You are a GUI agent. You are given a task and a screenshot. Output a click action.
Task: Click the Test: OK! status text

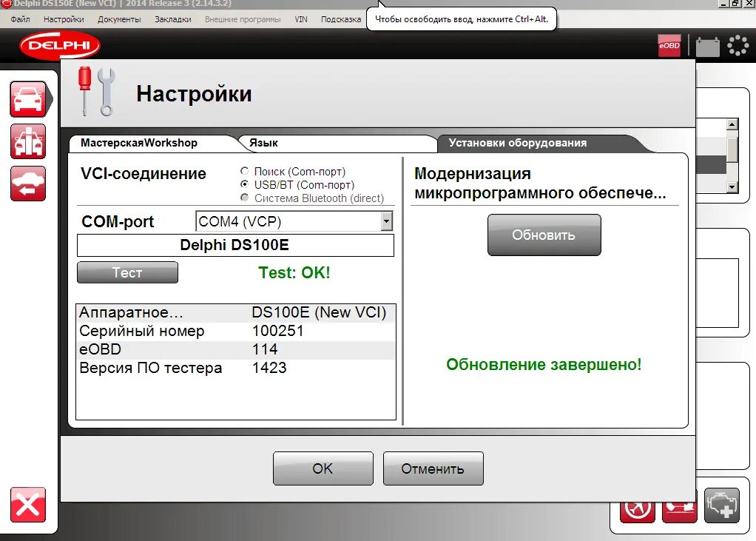(x=294, y=272)
